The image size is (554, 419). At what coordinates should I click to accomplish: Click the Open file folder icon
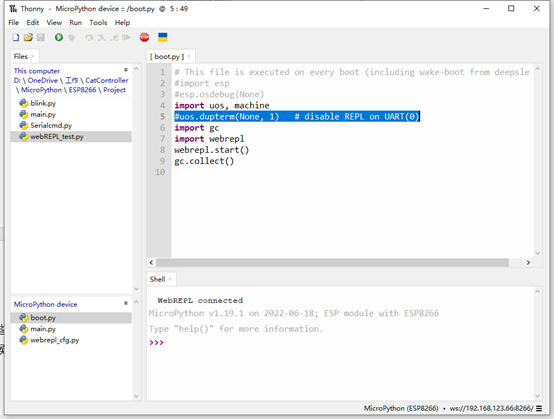(28, 37)
